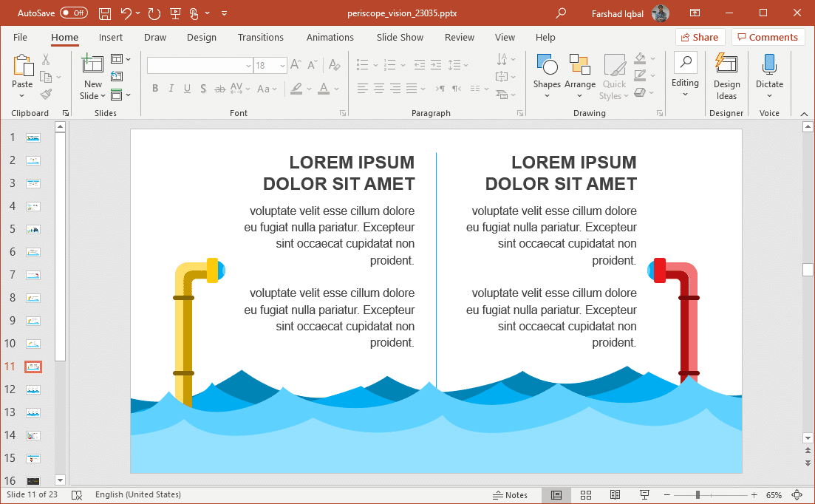Toggle Bold text formatting
Viewport: 815px width, 504px height.
tap(155, 89)
